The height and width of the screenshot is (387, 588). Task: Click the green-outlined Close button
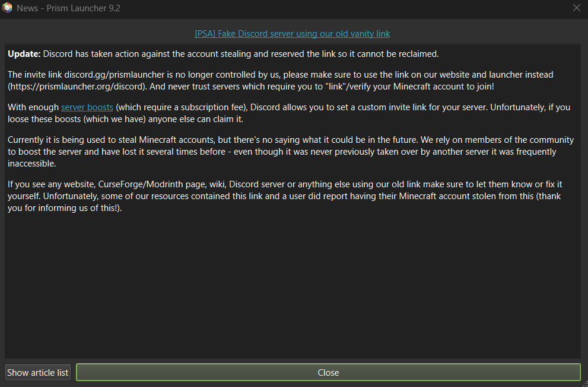click(x=328, y=372)
